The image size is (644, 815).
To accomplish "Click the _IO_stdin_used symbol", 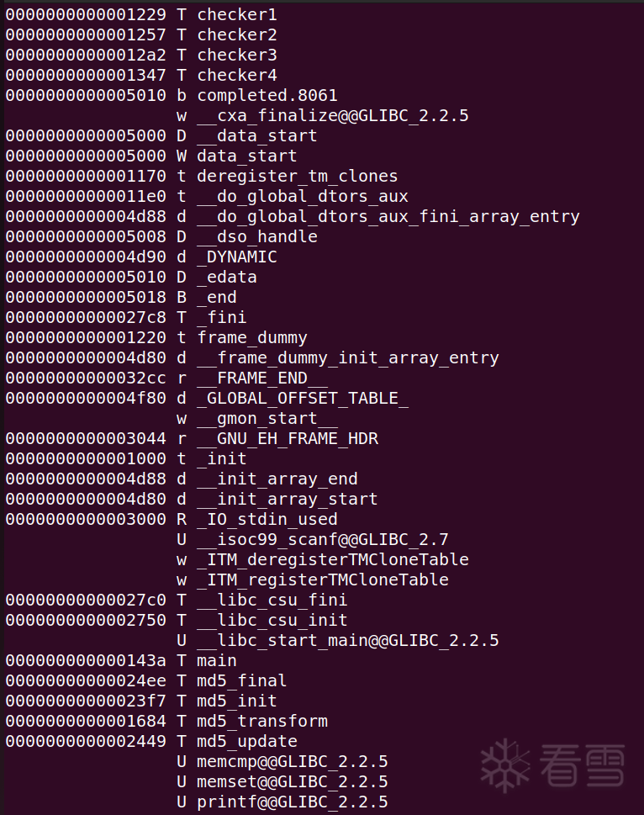I will tap(267, 519).
